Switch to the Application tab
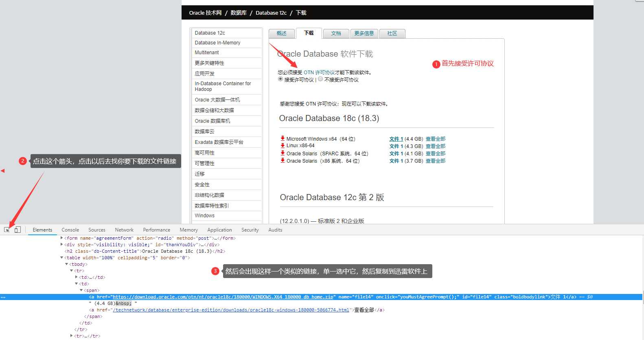This screenshot has width=644, height=340. 219,230
